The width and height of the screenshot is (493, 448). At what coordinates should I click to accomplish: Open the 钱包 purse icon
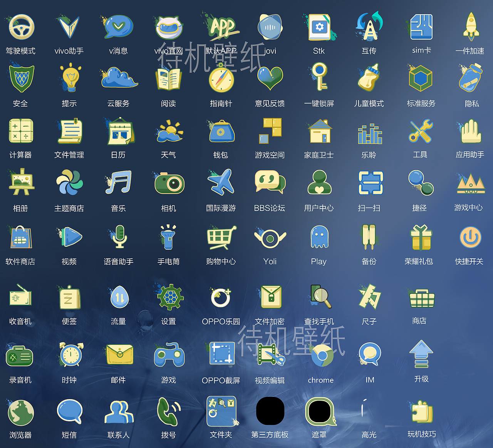221,131
